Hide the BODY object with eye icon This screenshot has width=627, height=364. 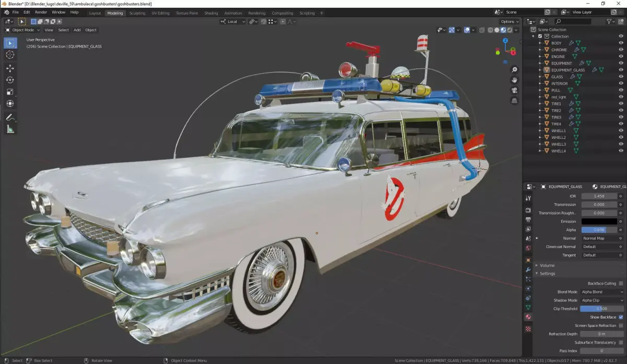click(x=621, y=43)
